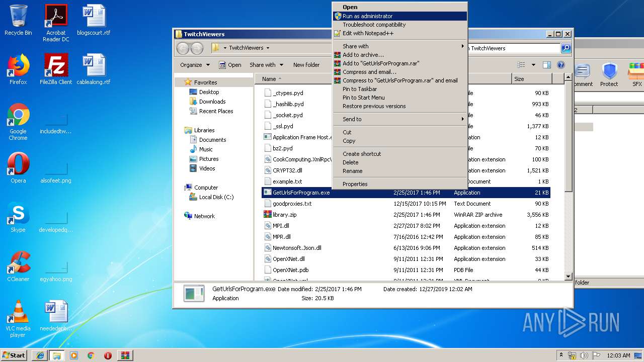Click WinRAR icon in taskbar
Image resolution: width=644 pixels, height=362 pixels.
click(x=125, y=355)
